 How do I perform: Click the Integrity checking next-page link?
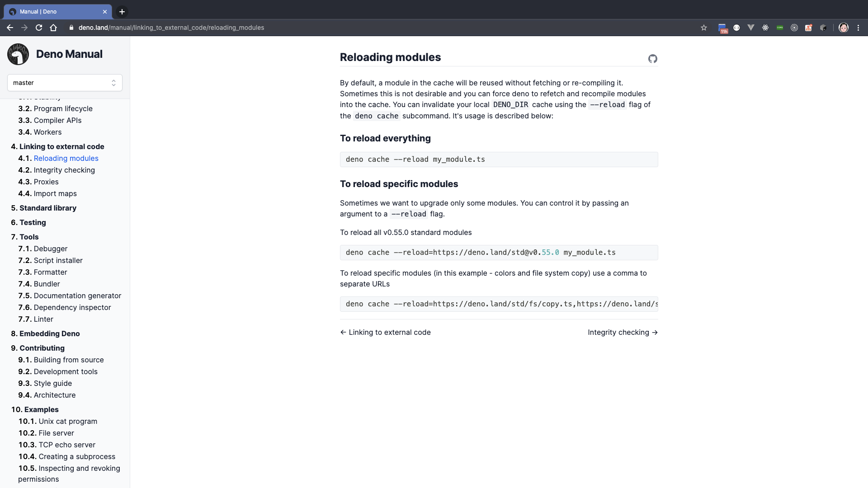click(623, 332)
